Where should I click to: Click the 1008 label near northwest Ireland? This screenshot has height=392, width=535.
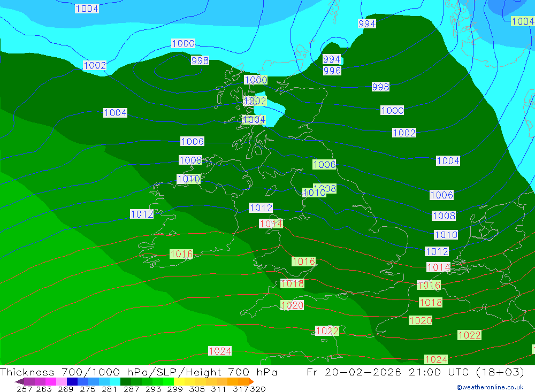(190, 160)
